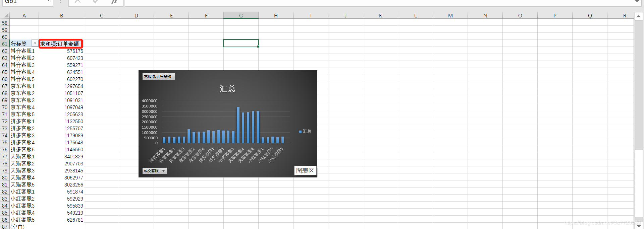Click the selected cell G61
644x229 pixels.
click(241, 43)
